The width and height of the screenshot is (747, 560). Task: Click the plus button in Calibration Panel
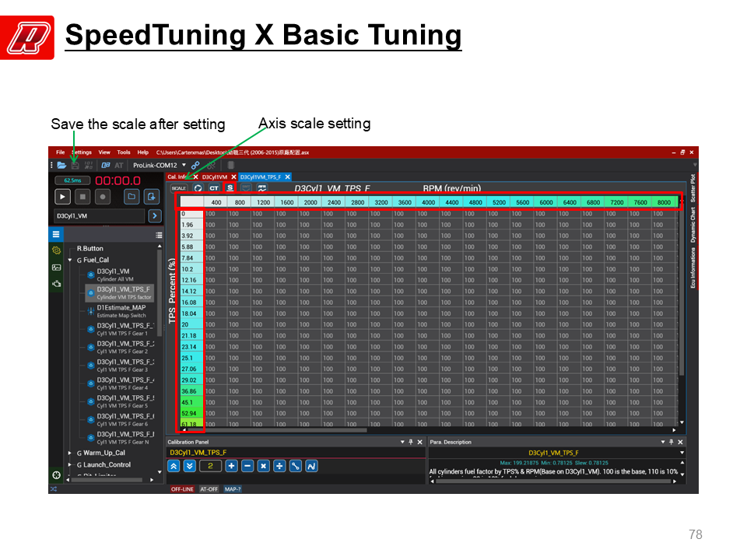coord(231,466)
